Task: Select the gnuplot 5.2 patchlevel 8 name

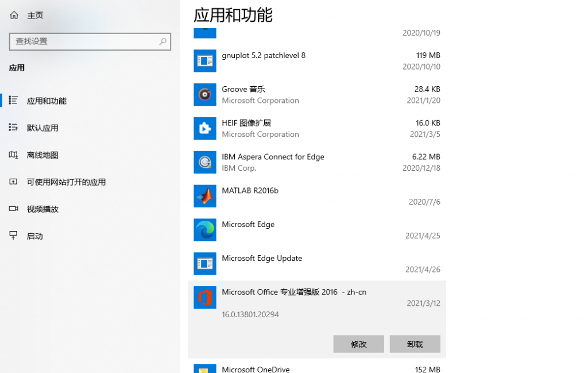Action: tap(264, 56)
